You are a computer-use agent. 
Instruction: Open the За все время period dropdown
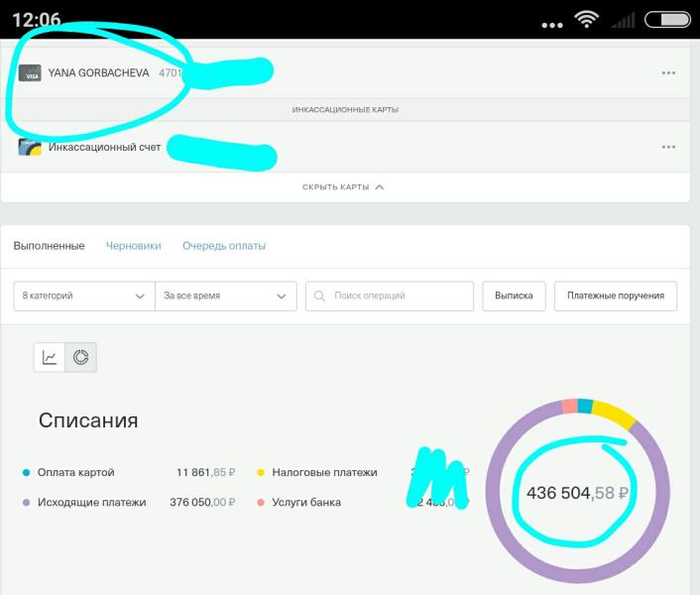pos(226,296)
